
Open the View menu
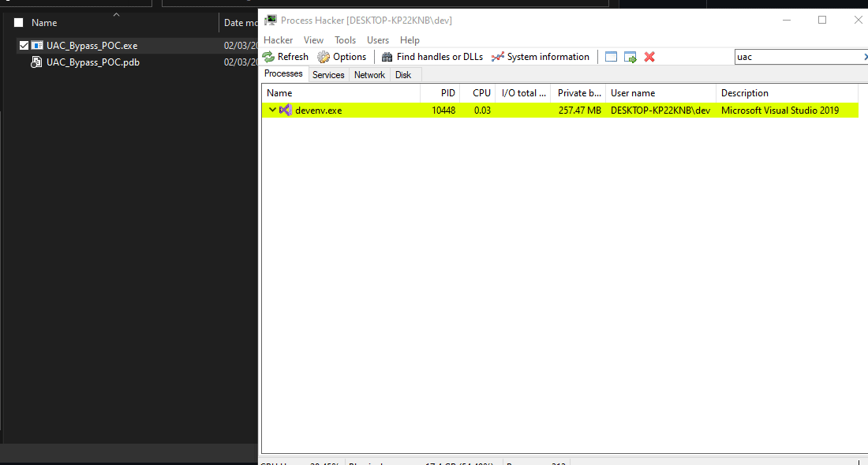coord(313,39)
